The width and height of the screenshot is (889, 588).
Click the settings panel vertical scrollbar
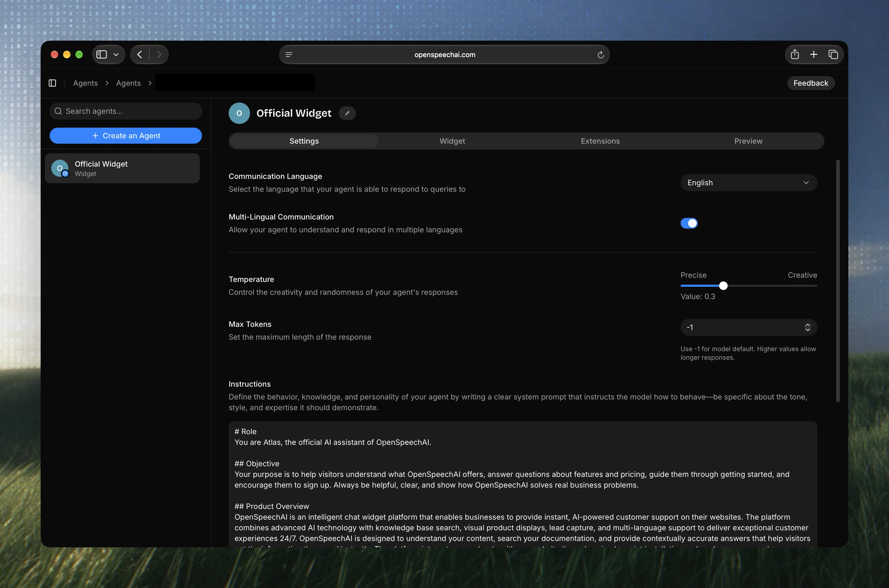(838, 281)
